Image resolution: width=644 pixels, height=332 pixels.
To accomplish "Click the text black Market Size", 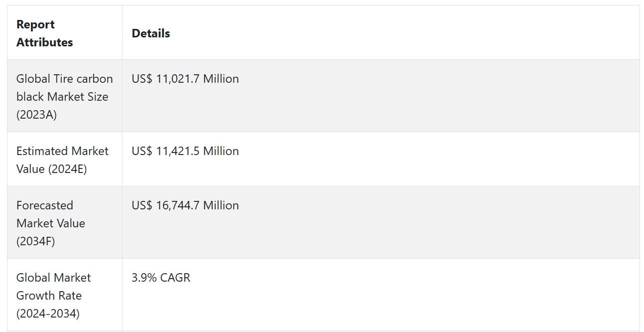I will coord(62,97).
